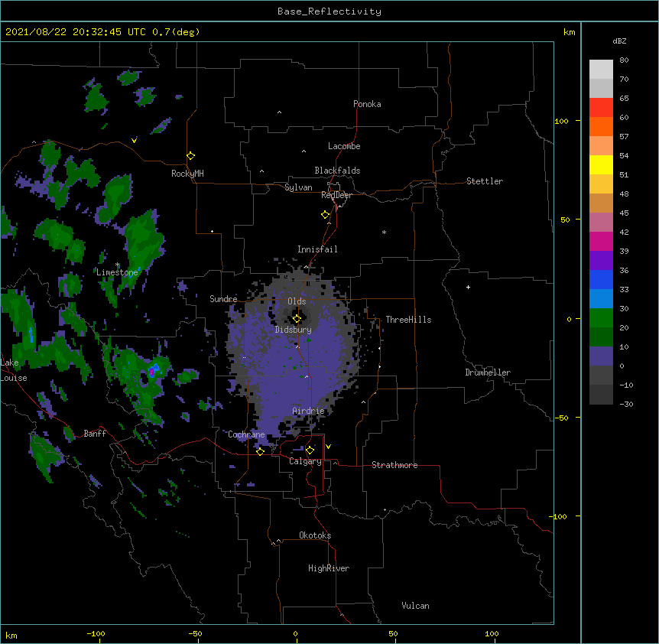
Task: Click the Vulcan town label
Action: [415, 606]
